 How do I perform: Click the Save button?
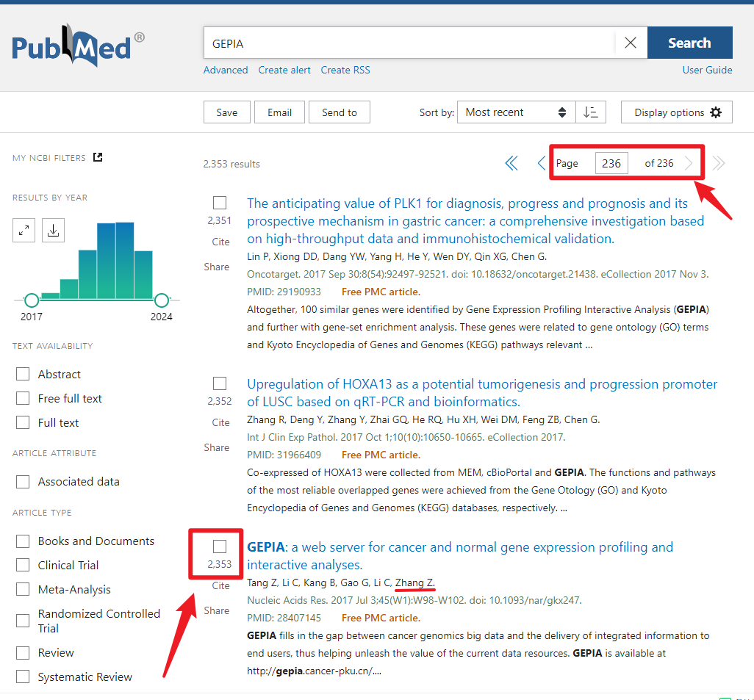[x=227, y=112]
